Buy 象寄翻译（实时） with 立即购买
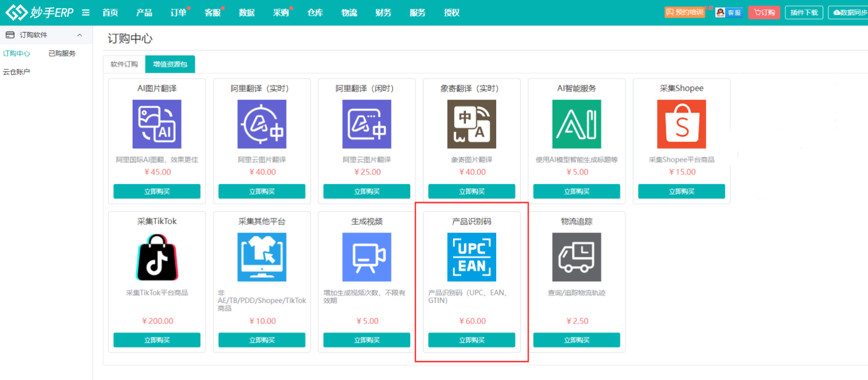The width and height of the screenshot is (868, 380). coord(472,191)
